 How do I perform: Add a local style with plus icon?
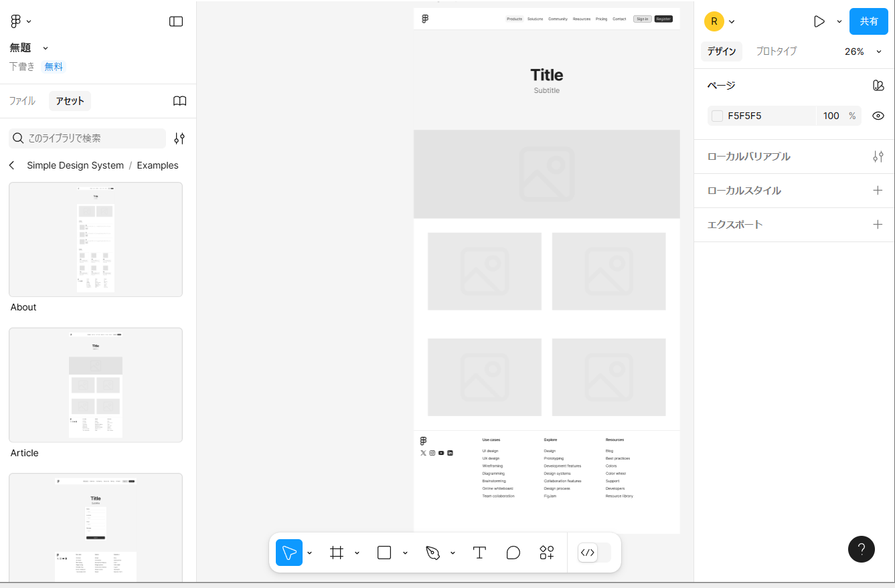(878, 191)
